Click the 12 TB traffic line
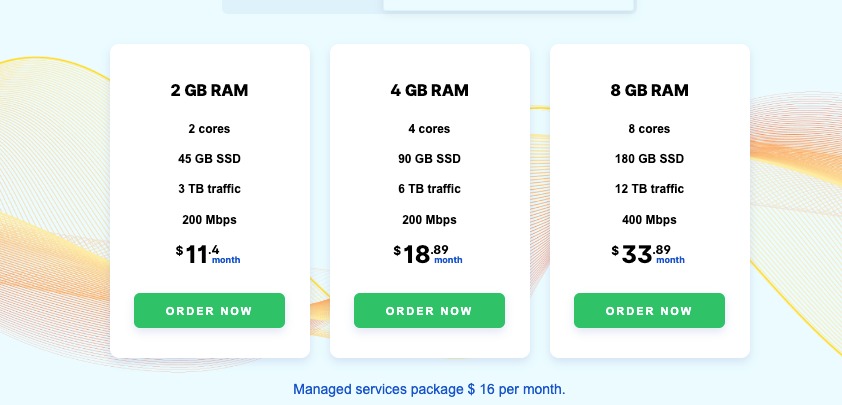This screenshot has height=405, width=842. point(649,189)
